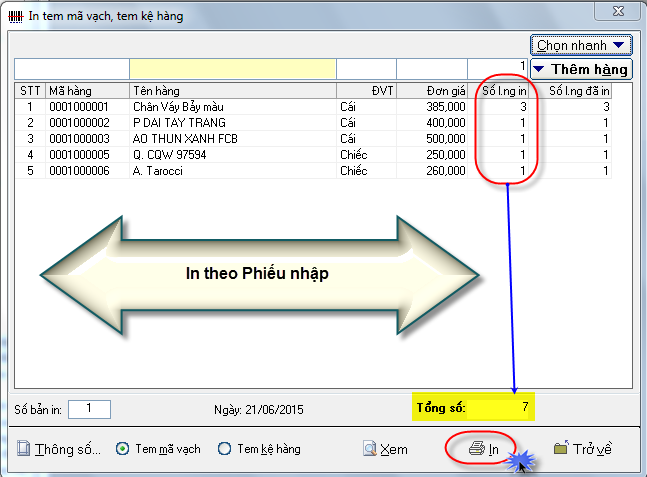The width and height of the screenshot is (647, 477).
Task: Click the Số l.ng in column header
Action: (505, 91)
